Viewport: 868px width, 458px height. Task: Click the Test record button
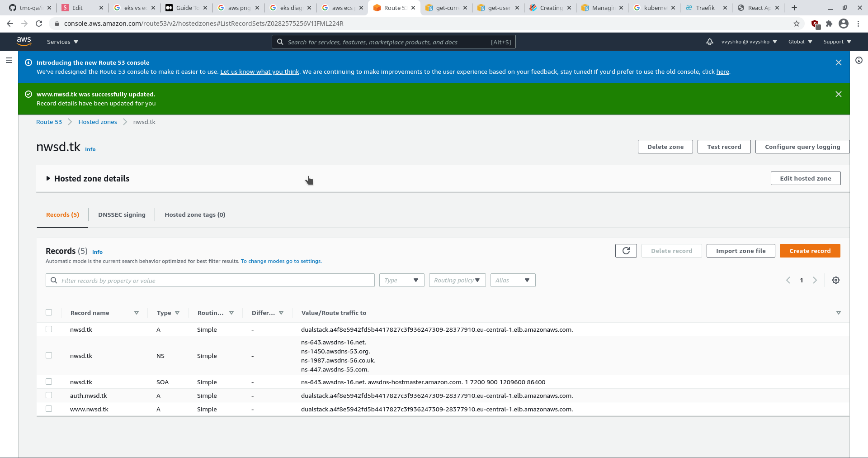[x=724, y=147]
